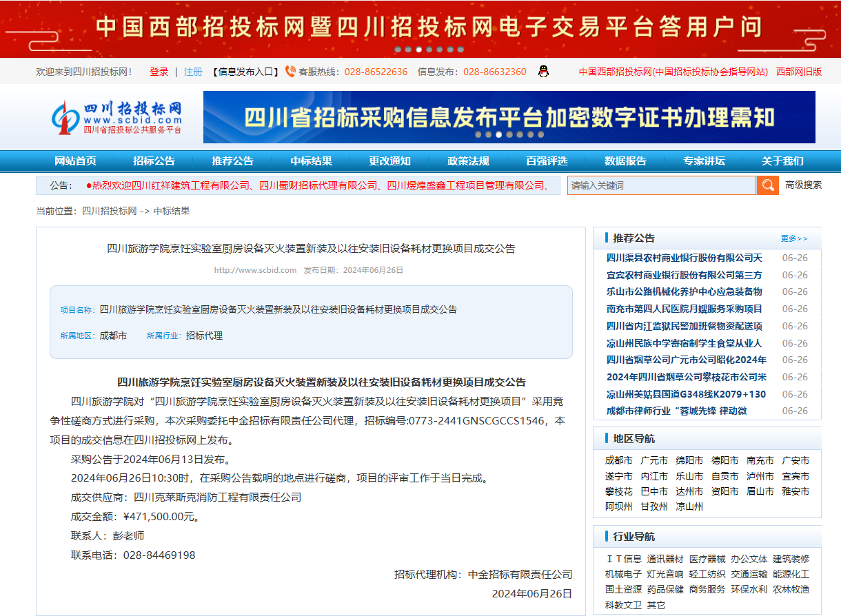Click 四川招投标网 in the breadcrumb path
The image size is (841, 616).
click(x=110, y=211)
